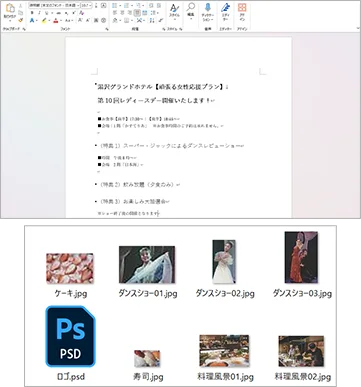Apply the red font color A
Viewport: 361px width, 387px height.
click(56, 21)
